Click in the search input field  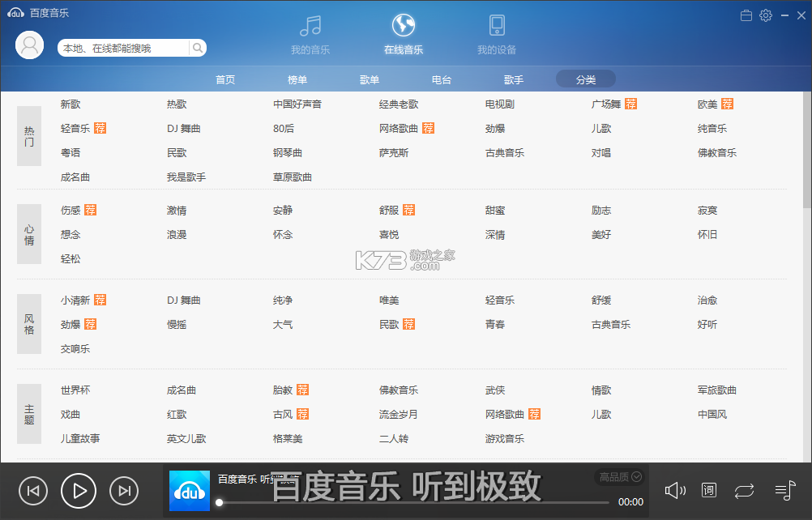tap(124, 48)
